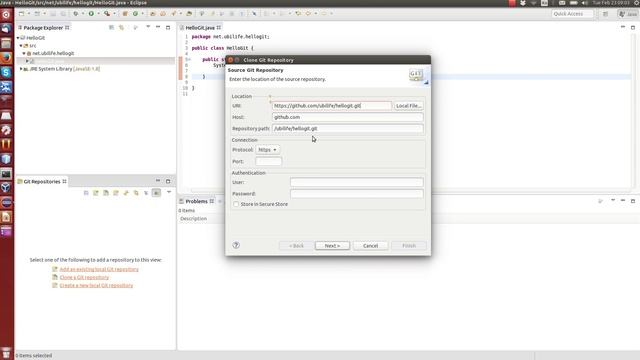Viewport: 640px width, 360px height.
Task: Open the Package Explorer view menu
Action: [x=148, y=27]
